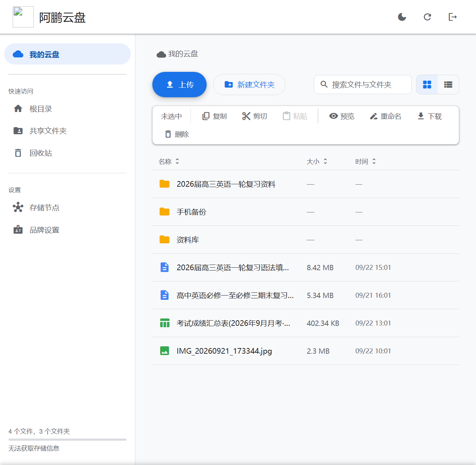The width and height of the screenshot is (476, 465).
Task: Click 下载 in the action toolbar
Action: click(x=429, y=116)
